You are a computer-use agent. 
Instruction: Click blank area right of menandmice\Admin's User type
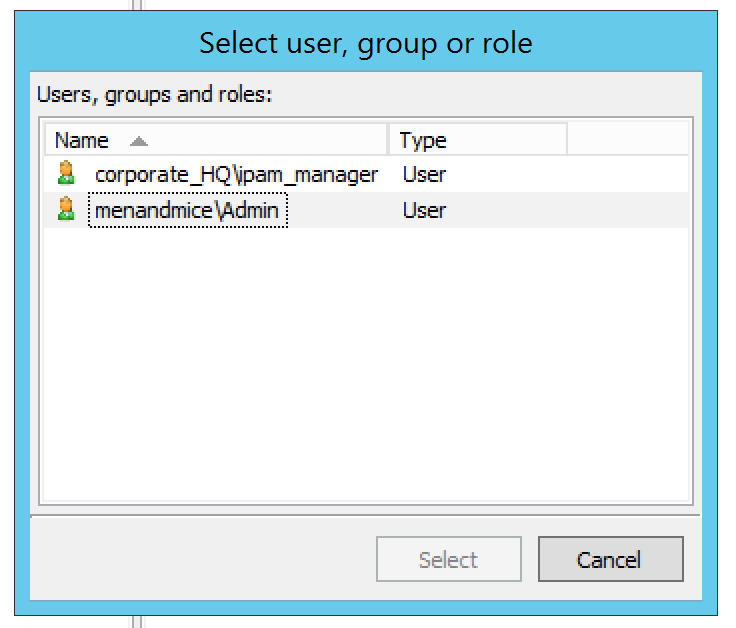point(600,210)
